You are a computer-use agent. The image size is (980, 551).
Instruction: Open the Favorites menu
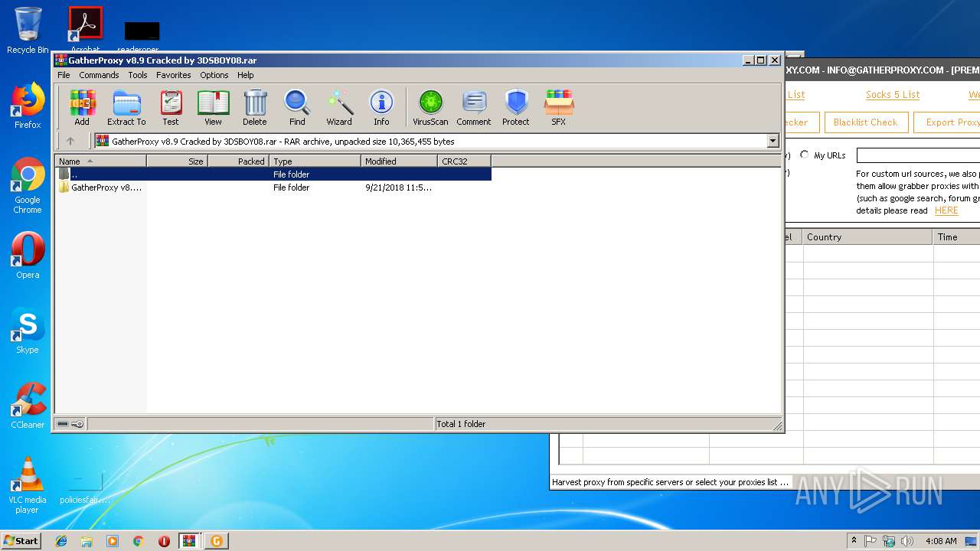(174, 75)
